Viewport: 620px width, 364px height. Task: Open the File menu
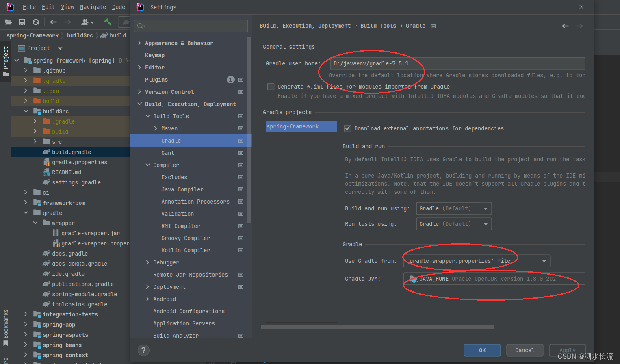tap(29, 7)
